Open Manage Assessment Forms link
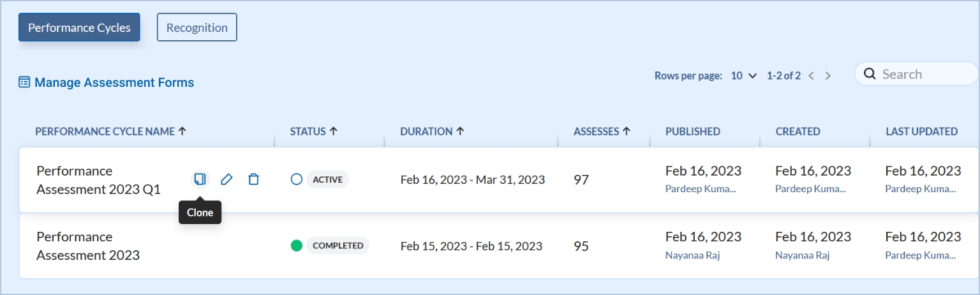This screenshot has width=980, height=295. coord(114,82)
